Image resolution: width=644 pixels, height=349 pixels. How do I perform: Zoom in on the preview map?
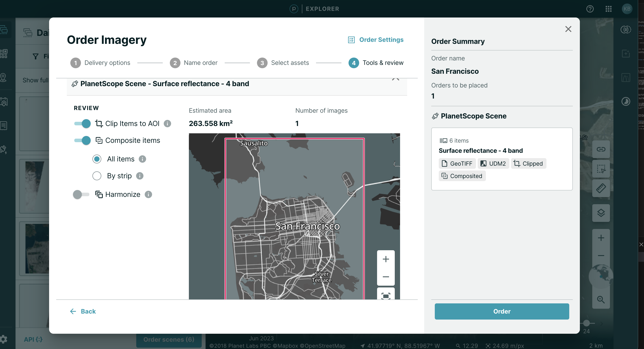386,259
